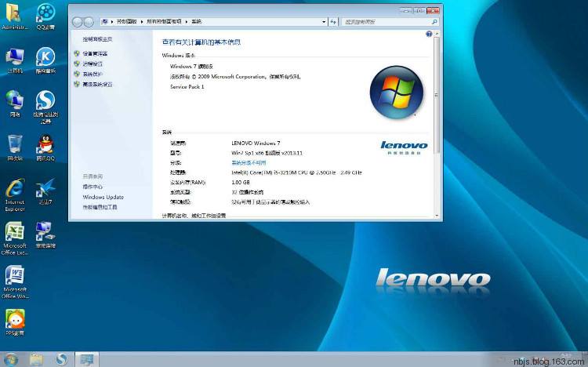Go to 控制面板 breadcrumb segment
588x367 pixels.
tap(127, 22)
